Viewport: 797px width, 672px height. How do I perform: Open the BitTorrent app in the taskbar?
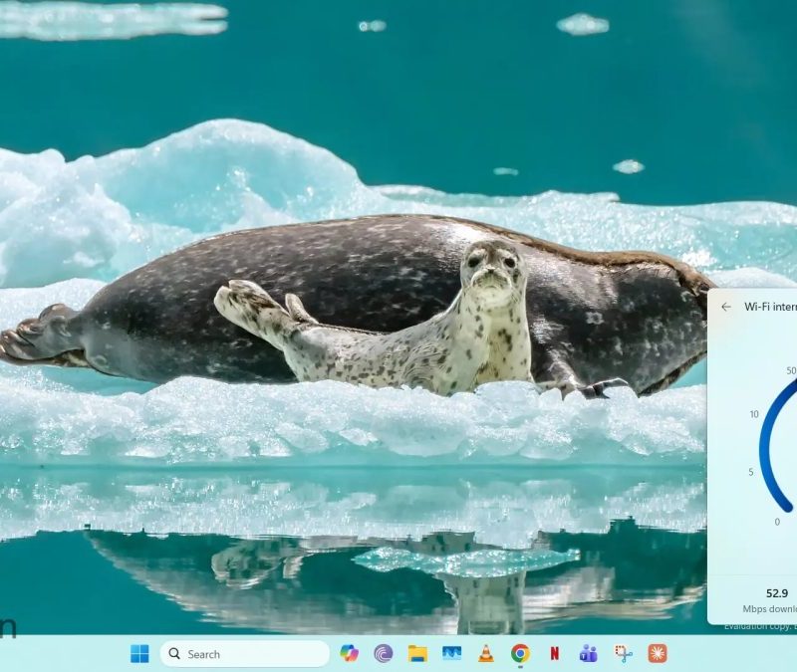(384, 653)
